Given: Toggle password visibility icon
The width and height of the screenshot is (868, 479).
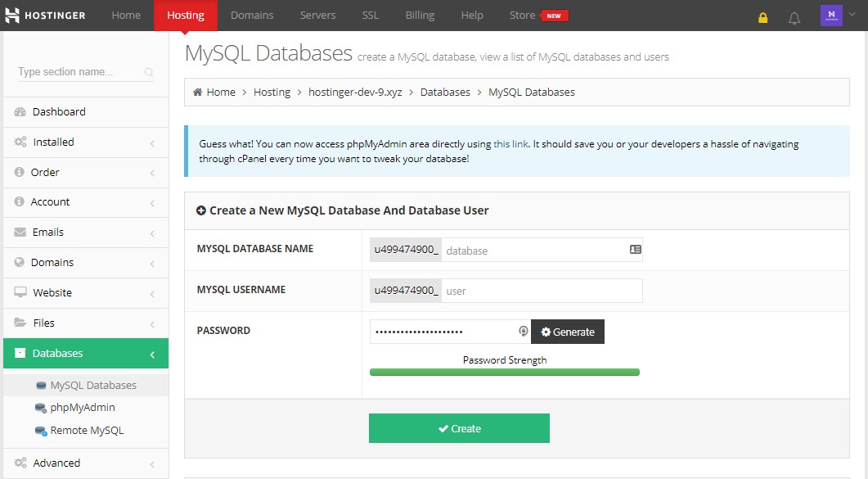Looking at the screenshot, I should tap(523, 331).
